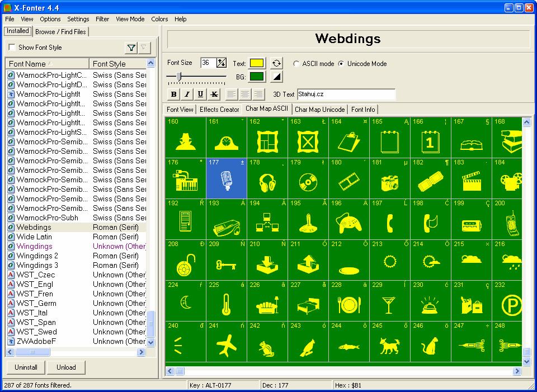
Task: Select the spy character in cell 160
Action: [x=186, y=138]
